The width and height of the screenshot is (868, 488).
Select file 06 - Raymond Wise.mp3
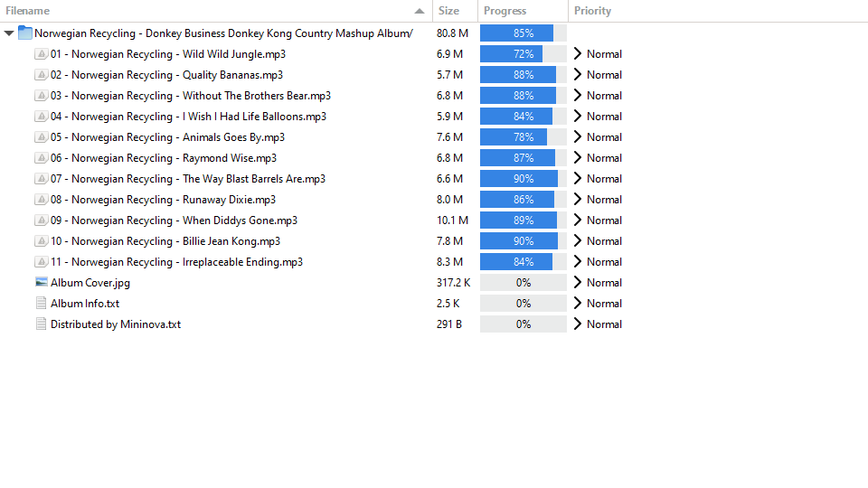click(164, 158)
